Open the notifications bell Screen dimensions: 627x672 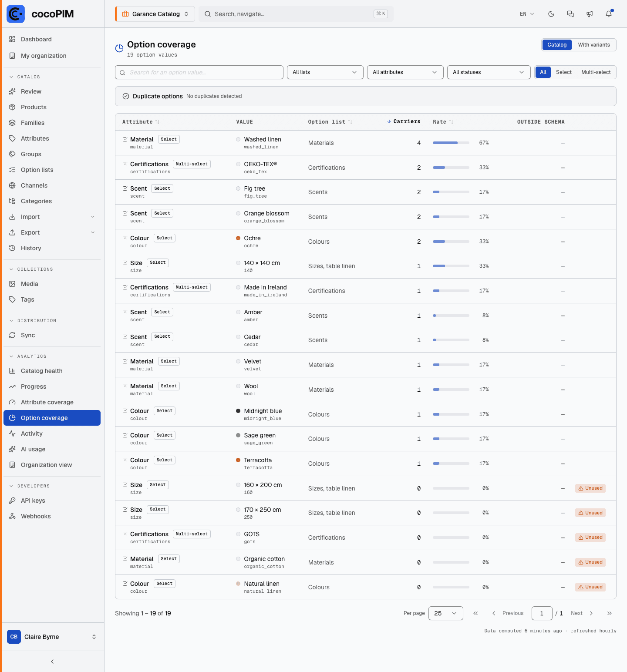click(609, 14)
